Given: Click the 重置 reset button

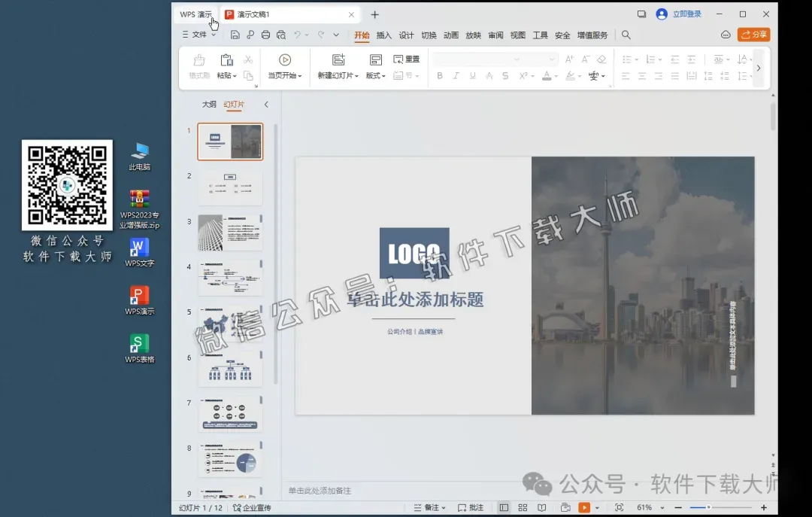Looking at the screenshot, I should tap(407, 59).
